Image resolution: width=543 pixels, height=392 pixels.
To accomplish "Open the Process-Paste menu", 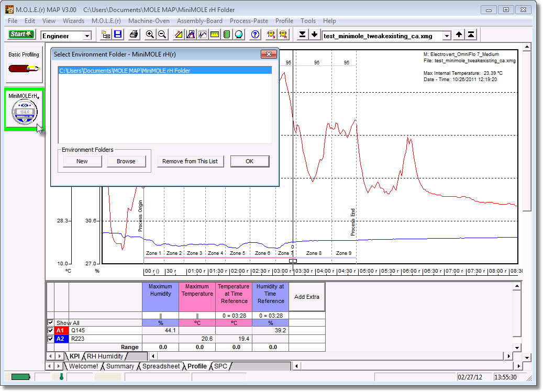I will click(x=249, y=21).
